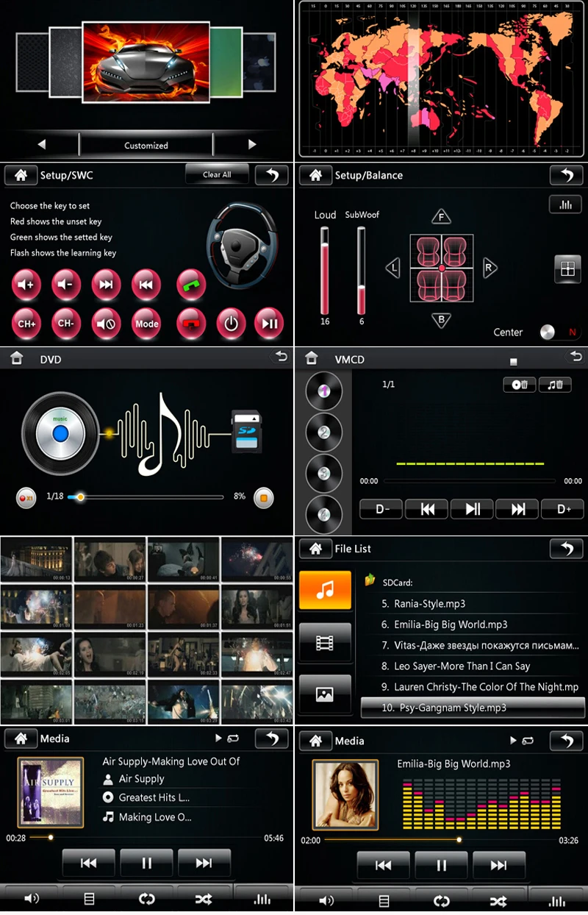This screenshot has width=588, height=915.
Task: Click the Mode steering wheel key
Action: tap(146, 324)
